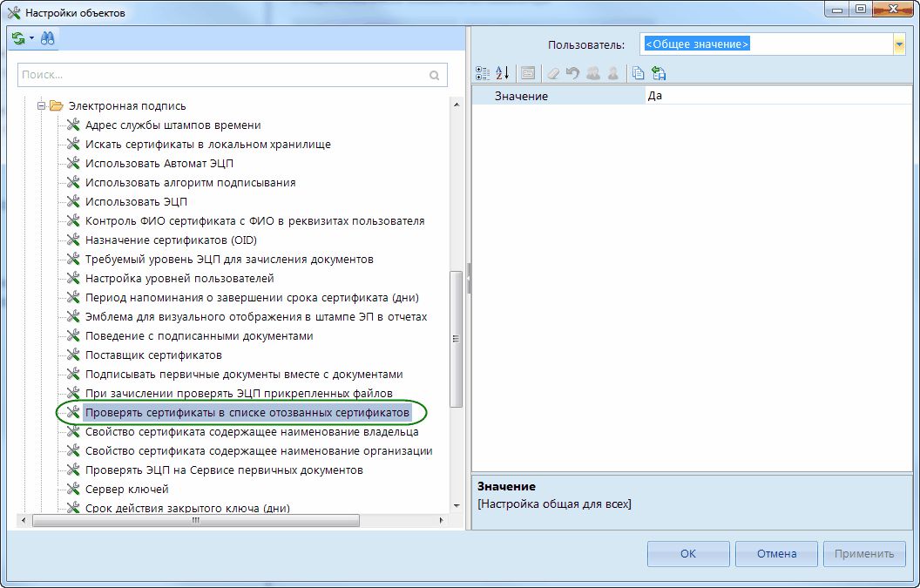This screenshot has width=920, height=588.
Task: Open the refresh button dropdown arrow
Action: [31, 38]
